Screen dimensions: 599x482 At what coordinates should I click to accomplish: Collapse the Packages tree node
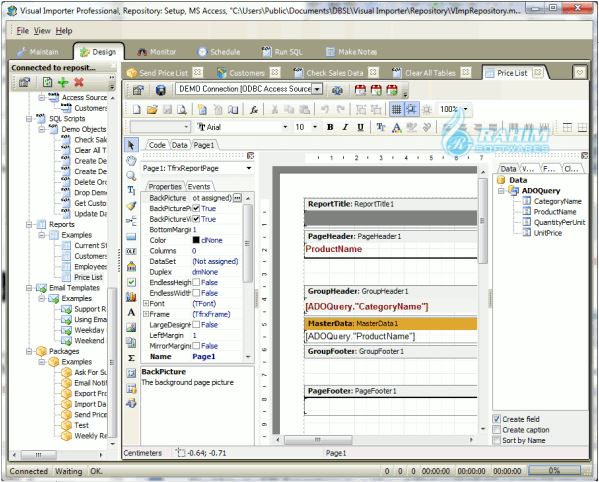pyautogui.click(x=29, y=351)
